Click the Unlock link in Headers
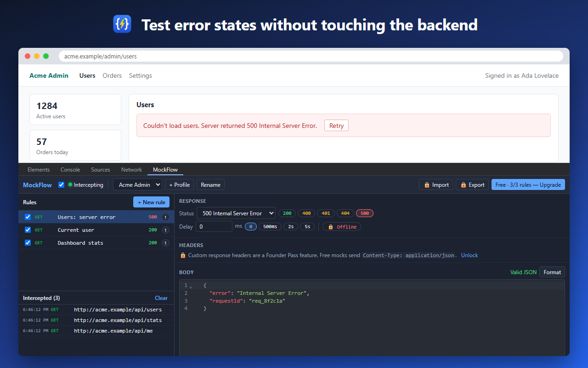Screen dimensions: 588x368 coord(469,255)
